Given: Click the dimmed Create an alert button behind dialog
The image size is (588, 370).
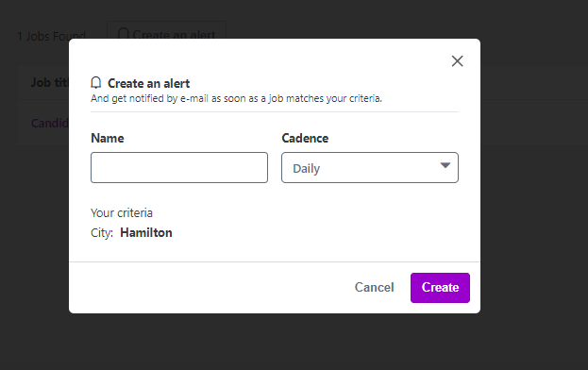Looking at the screenshot, I should (x=166, y=30).
